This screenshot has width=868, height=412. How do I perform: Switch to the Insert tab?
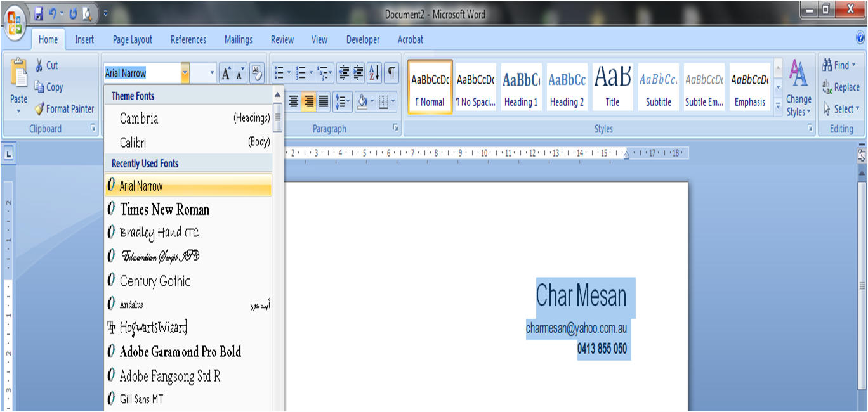[x=84, y=39]
